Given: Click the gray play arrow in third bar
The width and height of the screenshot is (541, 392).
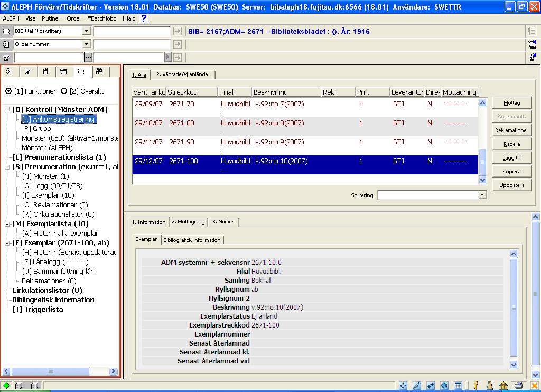Looking at the screenshot, I should pos(167,57).
